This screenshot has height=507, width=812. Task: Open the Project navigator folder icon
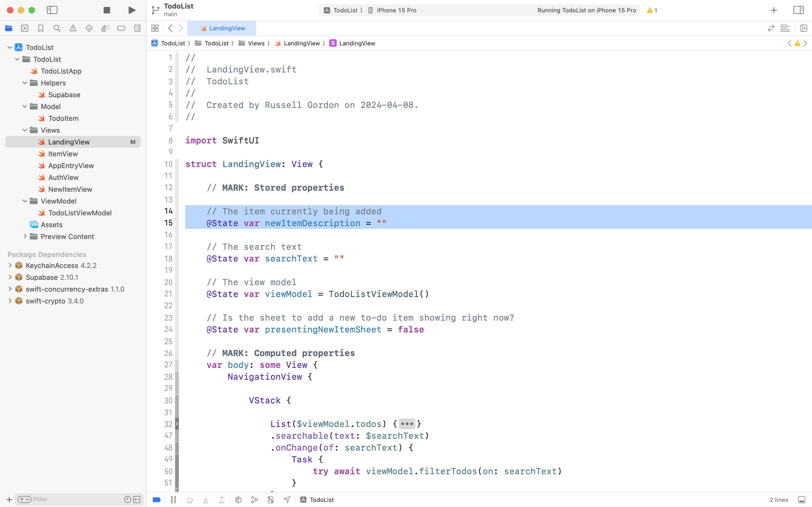point(9,28)
